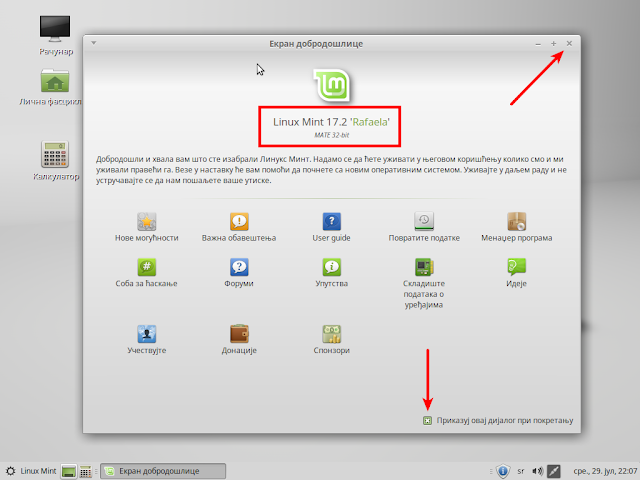The width and height of the screenshot is (640, 480).
Task: Open the Linux Mint menu button
Action: [31, 471]
